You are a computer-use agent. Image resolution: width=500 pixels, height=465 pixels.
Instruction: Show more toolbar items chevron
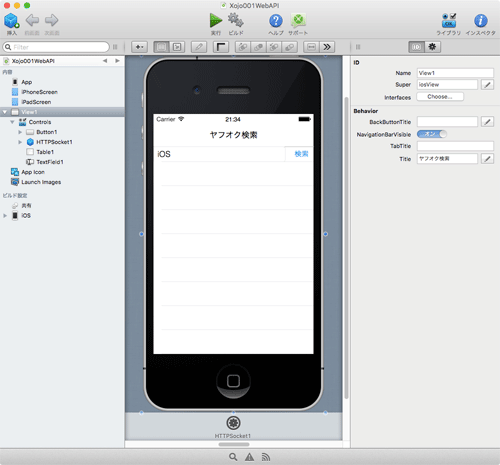point(327,47)
